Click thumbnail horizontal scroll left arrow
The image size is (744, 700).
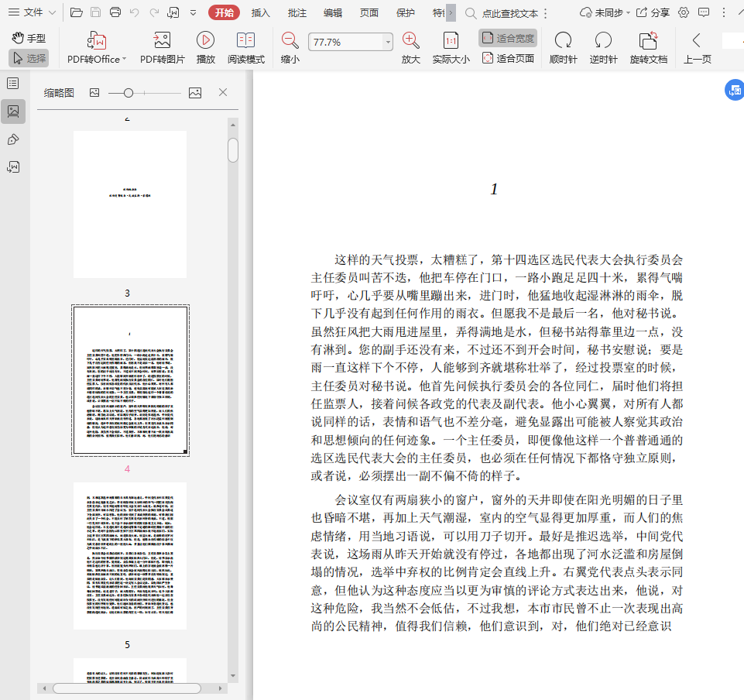(44, 688)
